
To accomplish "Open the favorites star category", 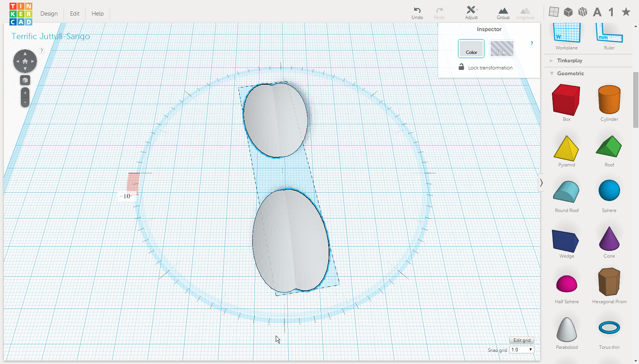I will tap(626, 12).
